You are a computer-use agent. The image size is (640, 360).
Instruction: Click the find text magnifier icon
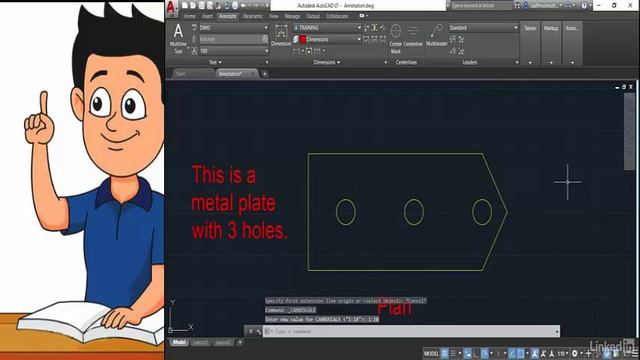(x=265, y=39)
